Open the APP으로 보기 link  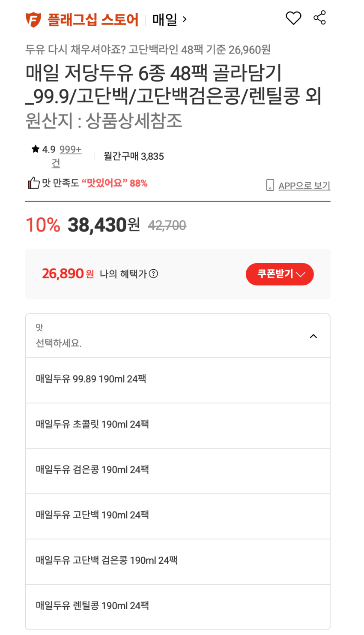(304, 186)
